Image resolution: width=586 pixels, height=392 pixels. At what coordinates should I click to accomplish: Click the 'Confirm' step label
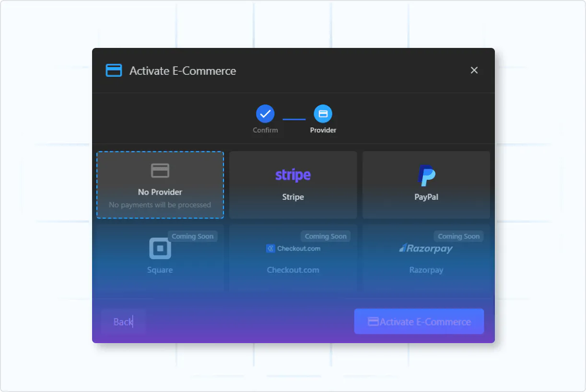click(x=265, y=130)
